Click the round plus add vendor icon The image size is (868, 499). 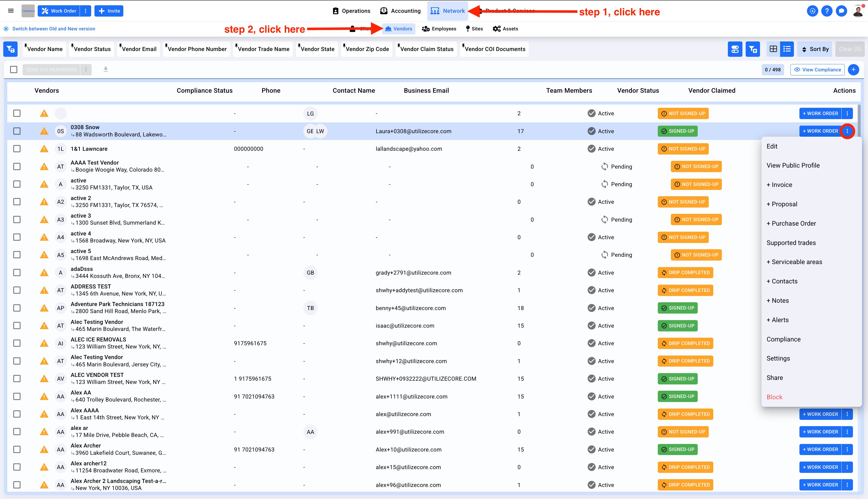pyautogui.click(x=853, y=70)
